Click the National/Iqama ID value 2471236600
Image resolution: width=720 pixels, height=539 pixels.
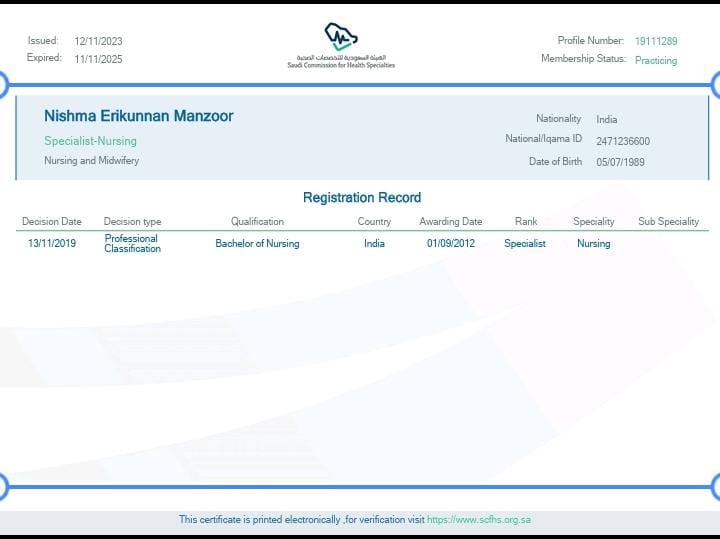pos(622,141)
